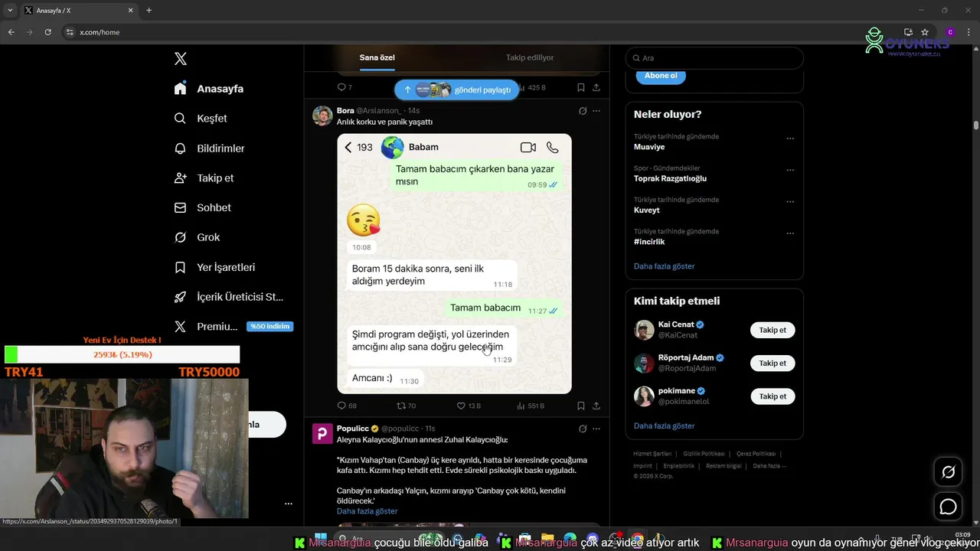
Task: Bookmark the top partially visible post
Action: [x=581, y=87]
